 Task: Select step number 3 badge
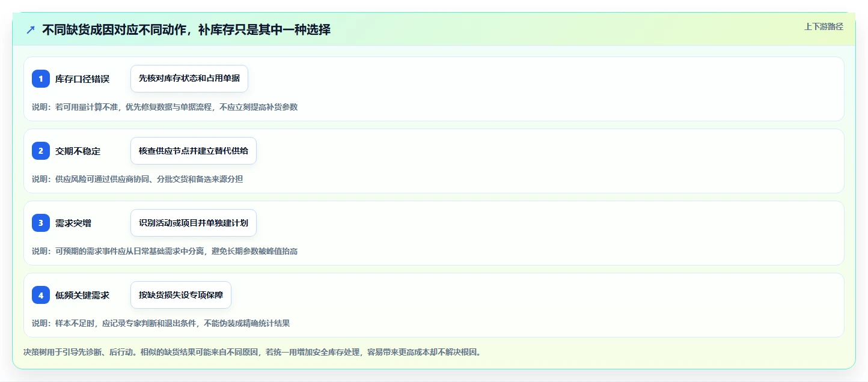41,223
